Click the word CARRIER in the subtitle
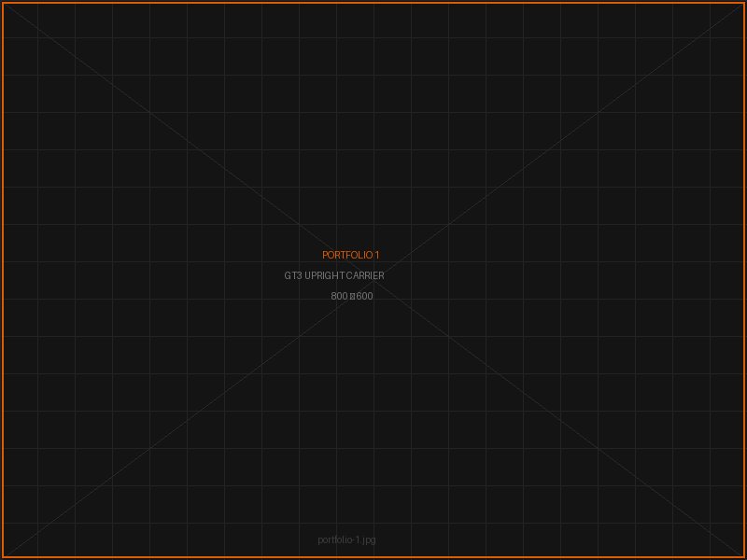 click(x=365, y=275)
